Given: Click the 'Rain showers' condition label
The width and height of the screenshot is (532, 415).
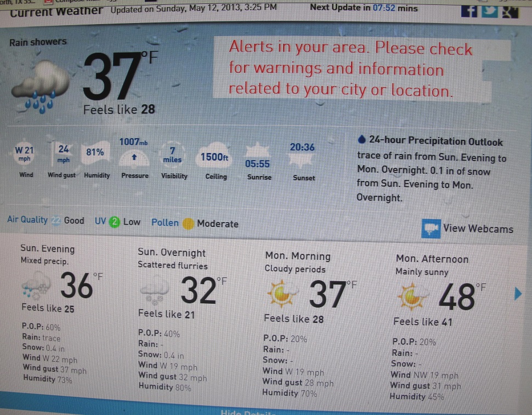Looking at the screenshot, I should [38, 42].
